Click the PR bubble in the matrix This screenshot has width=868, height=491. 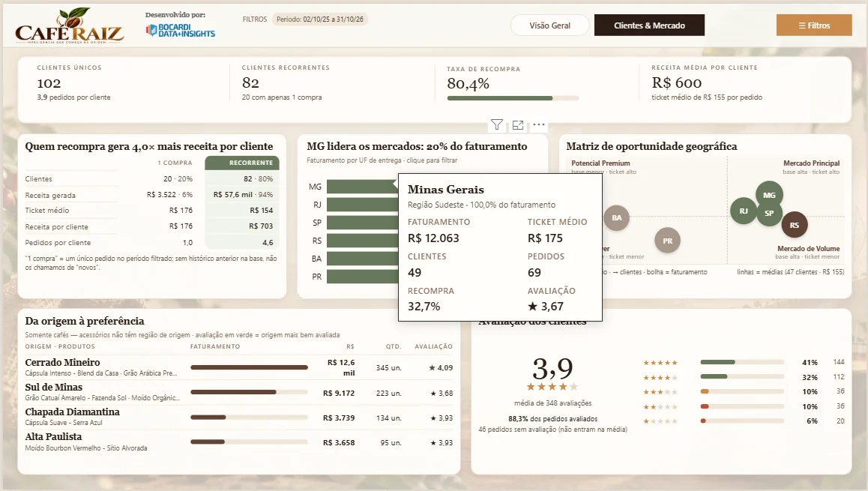pyautogui.click(x=668, y=241)
